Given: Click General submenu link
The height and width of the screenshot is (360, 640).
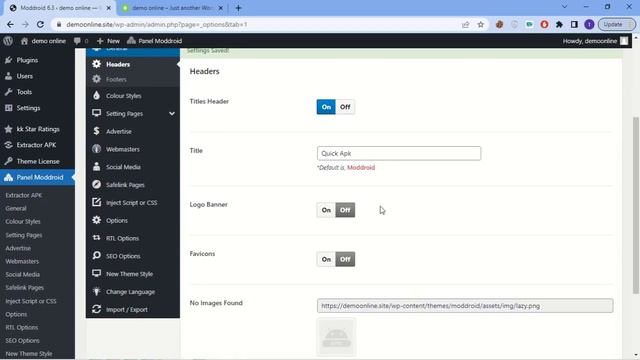Looking at the screenshot, I should 16,208.
